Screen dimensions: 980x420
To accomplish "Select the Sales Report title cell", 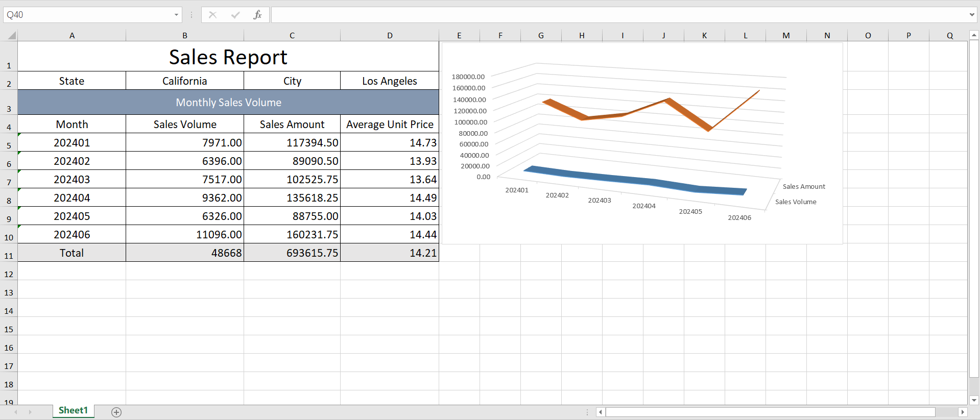I will tap(228, 57).
